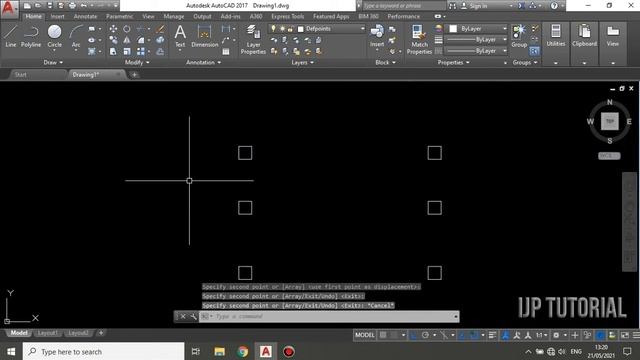Image resolution: width=640 pixels, height=360 pixels.
Task: Open the Parametric ribbon tab
Action: click(120, 16)
